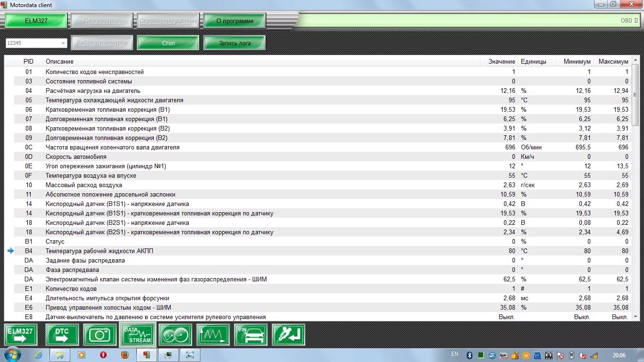This screenshot has height=362, width=644.
Task: Open the О программе tab
Action: pos(235,21)
